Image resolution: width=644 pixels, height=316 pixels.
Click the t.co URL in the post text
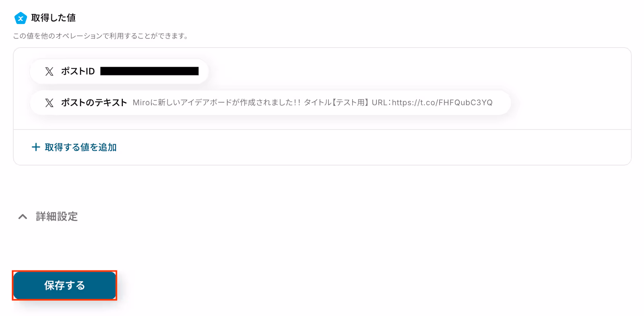click(x=442, y=103)
